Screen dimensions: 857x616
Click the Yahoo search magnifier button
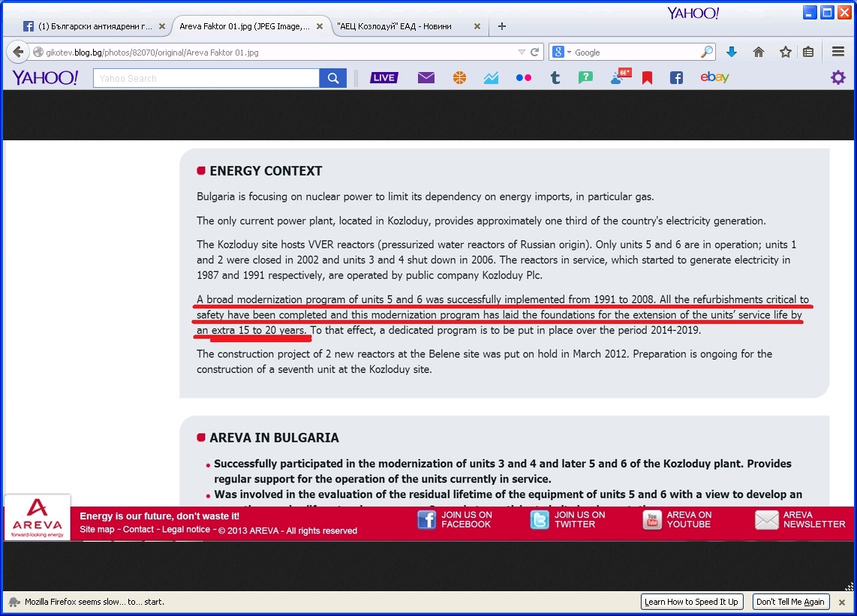coord(332,78)
